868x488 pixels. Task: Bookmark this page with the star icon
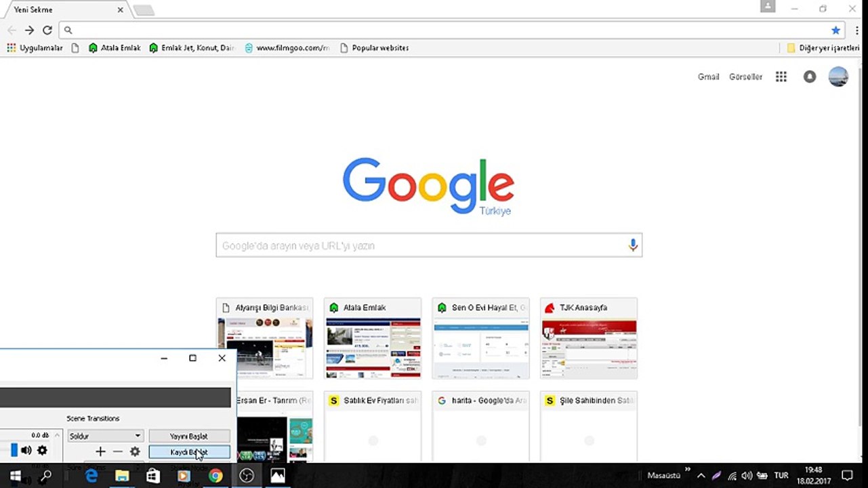[835, 30]
